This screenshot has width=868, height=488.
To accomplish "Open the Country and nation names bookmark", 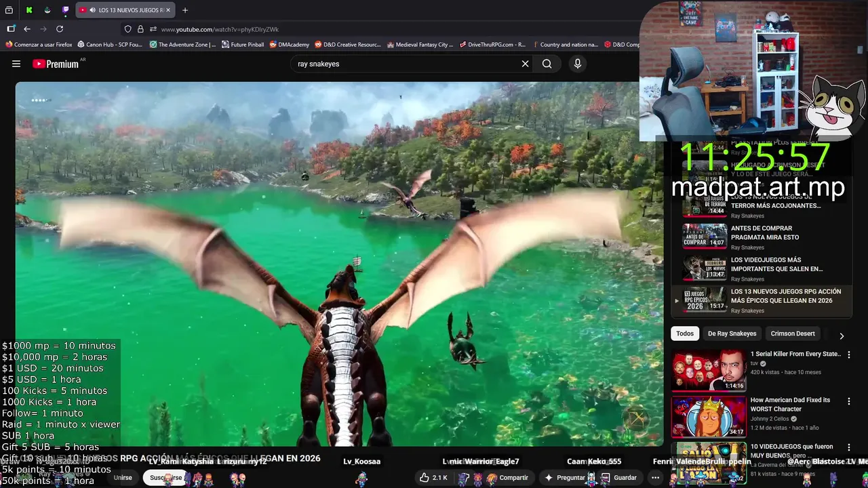I will 566,45.
